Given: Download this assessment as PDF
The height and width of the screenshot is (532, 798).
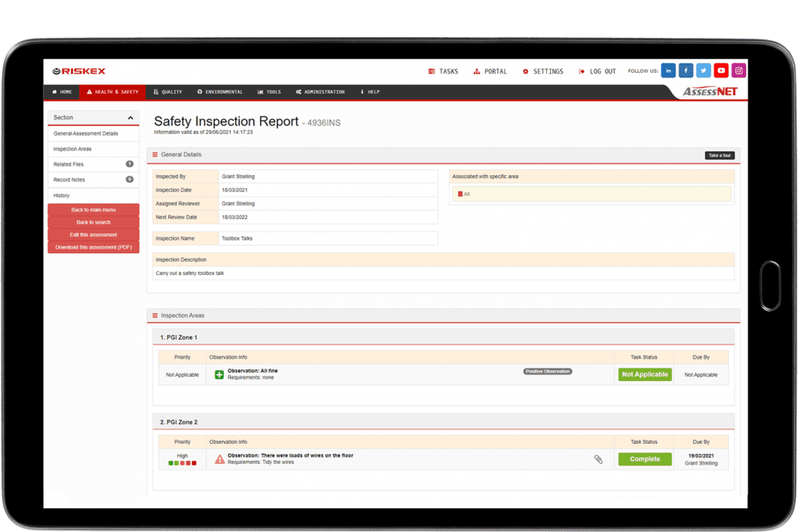Looking at the screenshot, I should coord(93,247).
